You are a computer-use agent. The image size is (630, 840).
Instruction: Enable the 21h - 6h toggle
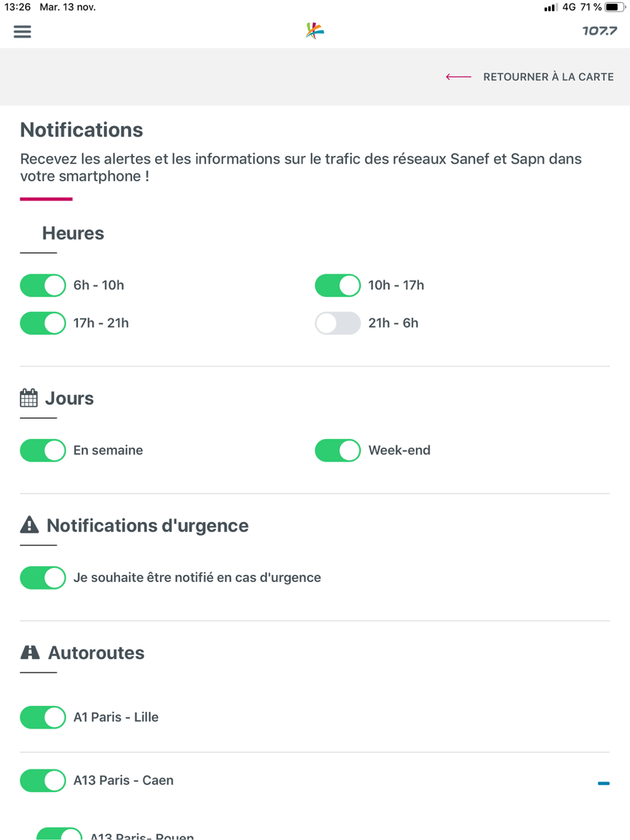click(x=338, y=323)
